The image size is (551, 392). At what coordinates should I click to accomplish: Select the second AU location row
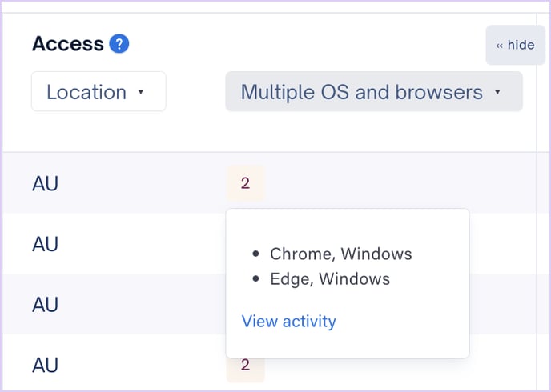pyautogui.click(x=45, y=244)
